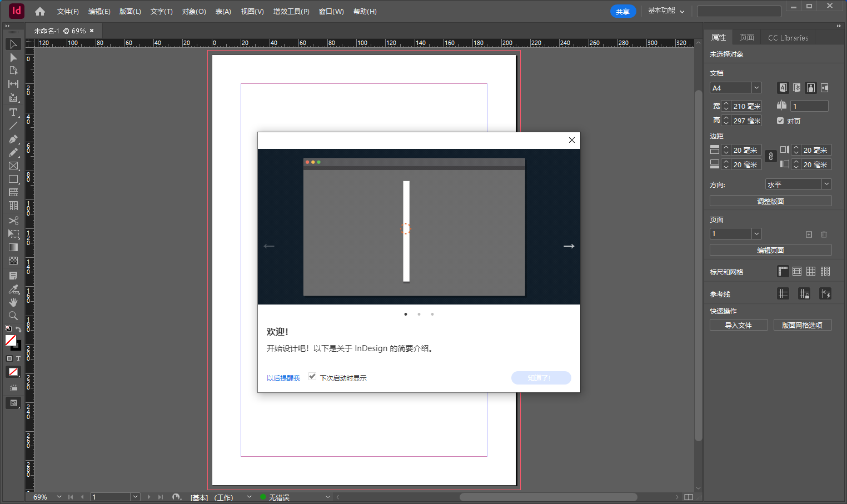Screen dimensions: 847x504
Task: Switch to the 页面 panel tab
Action: pos(746,37)
